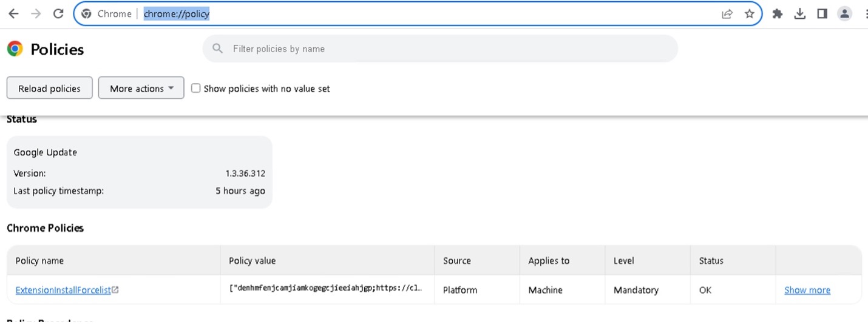Click the Reload policies button
The height and width of the screenshot is (324, 868).
click(49, 88)
